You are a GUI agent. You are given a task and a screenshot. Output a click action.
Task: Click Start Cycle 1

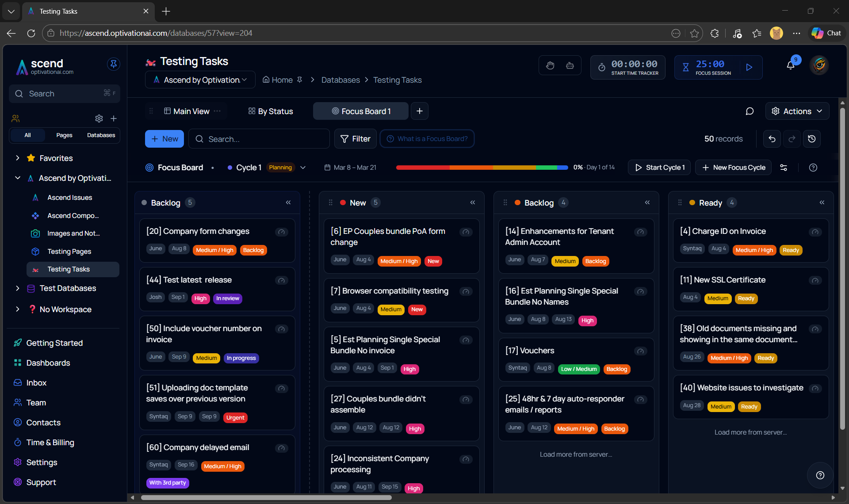(659, 168)
